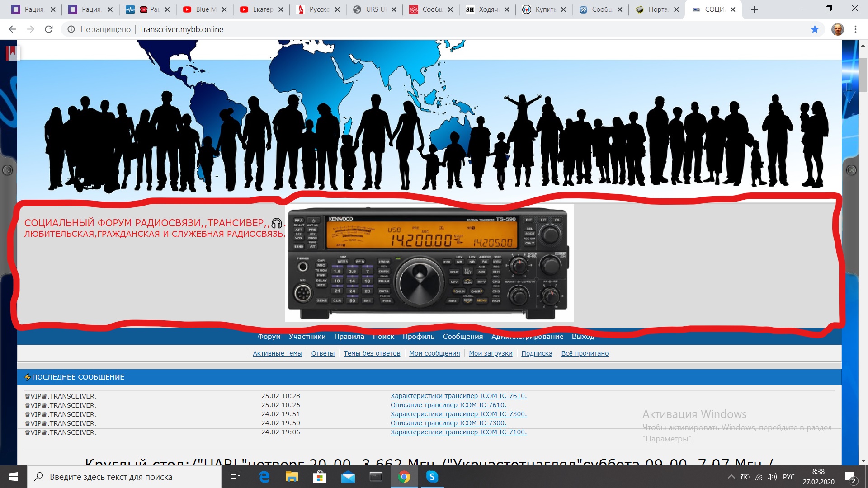Switch to the Русско tab
The width and height of the screenshot is (868, 488).
click(x=319, y=9)
